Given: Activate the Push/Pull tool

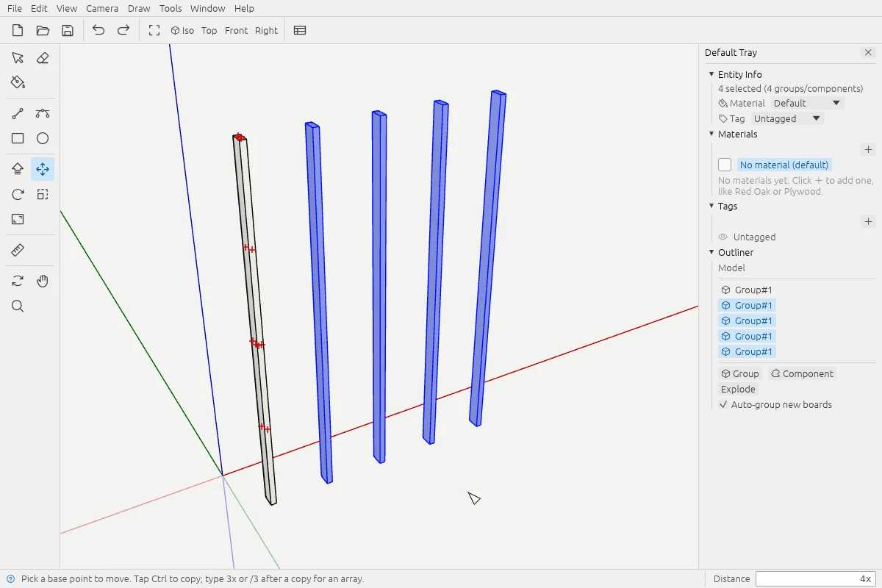Looking at the screenshot, I should click(18, 170).
